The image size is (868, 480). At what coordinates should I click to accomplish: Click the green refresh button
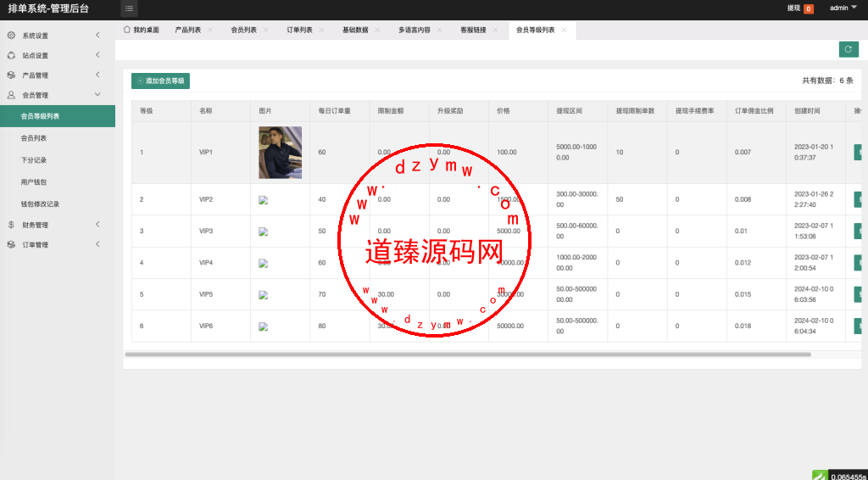coord(848,49)
